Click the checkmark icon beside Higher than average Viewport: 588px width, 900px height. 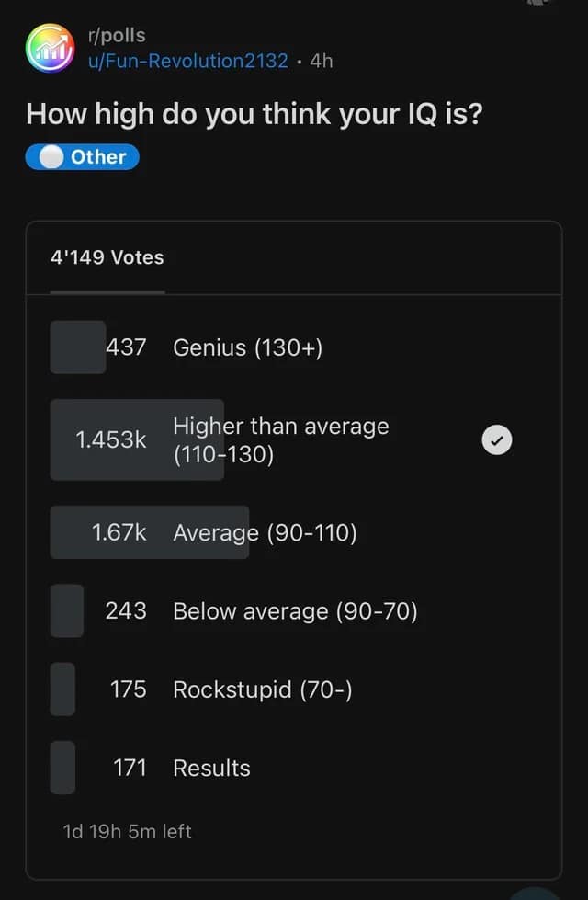pyautogui.click(x=496, y=440)
